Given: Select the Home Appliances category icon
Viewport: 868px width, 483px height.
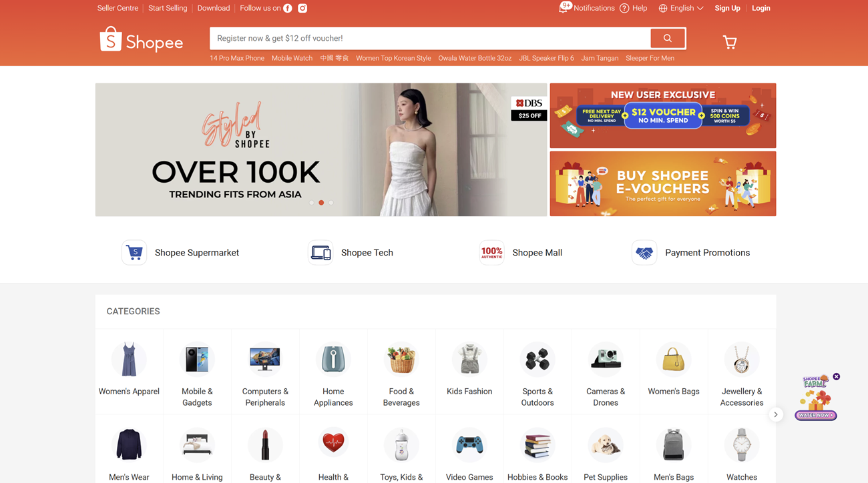Looking at the screenshot, I should [333, 360].
